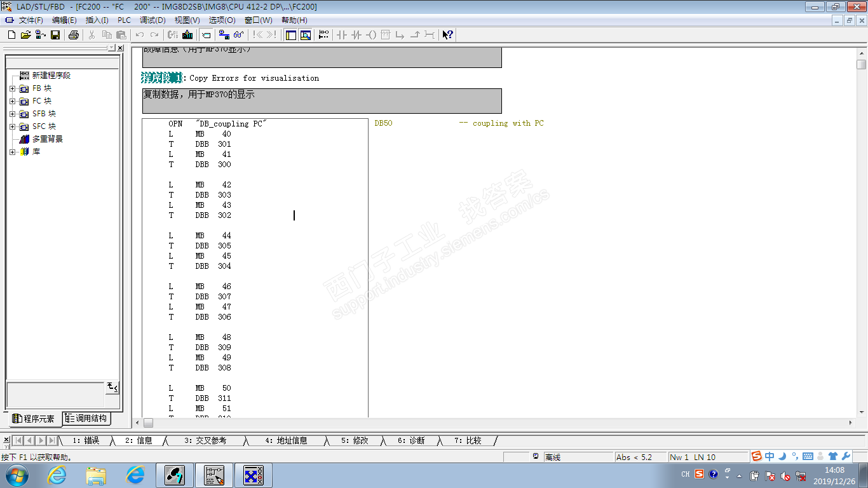Open the PLC menu
This screenshot has width=868, height=488.
click(125, 20)
